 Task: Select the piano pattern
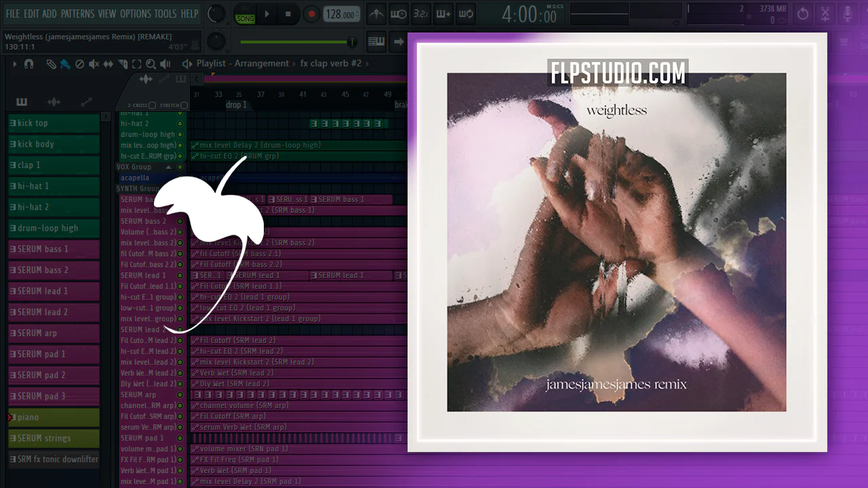click(x=54, y=418)
